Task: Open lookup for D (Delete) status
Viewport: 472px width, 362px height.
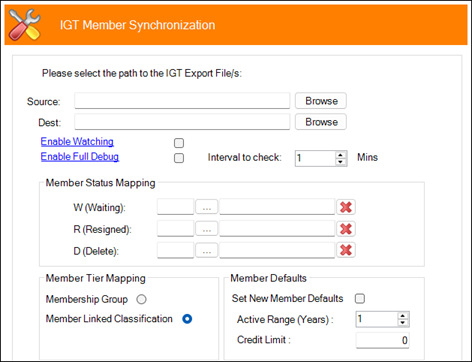Action: click(207, 250)
